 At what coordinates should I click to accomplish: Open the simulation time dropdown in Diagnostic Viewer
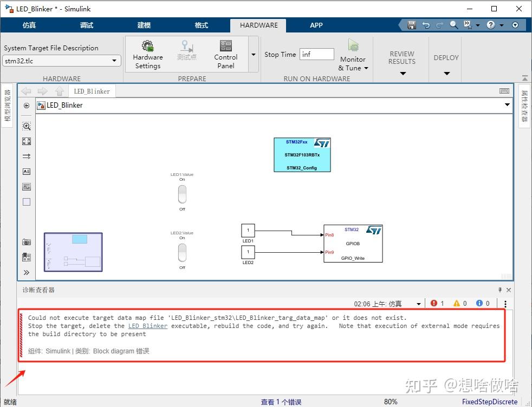419,303
